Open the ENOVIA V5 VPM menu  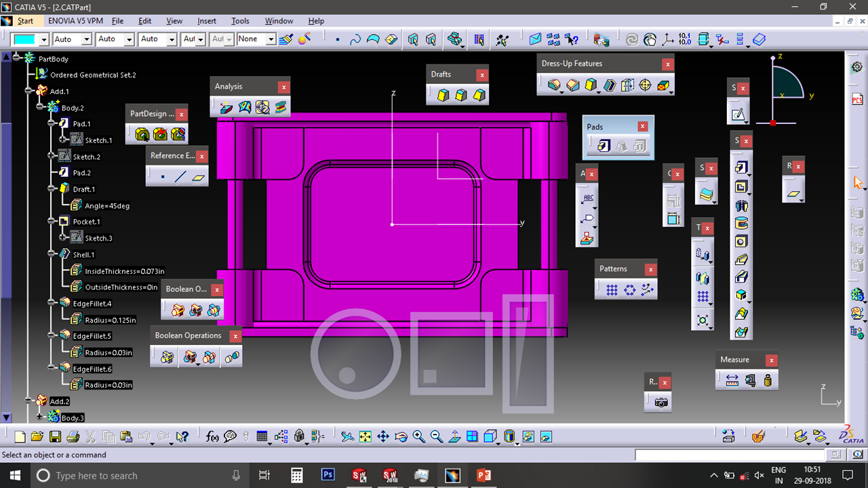point(76,21)
